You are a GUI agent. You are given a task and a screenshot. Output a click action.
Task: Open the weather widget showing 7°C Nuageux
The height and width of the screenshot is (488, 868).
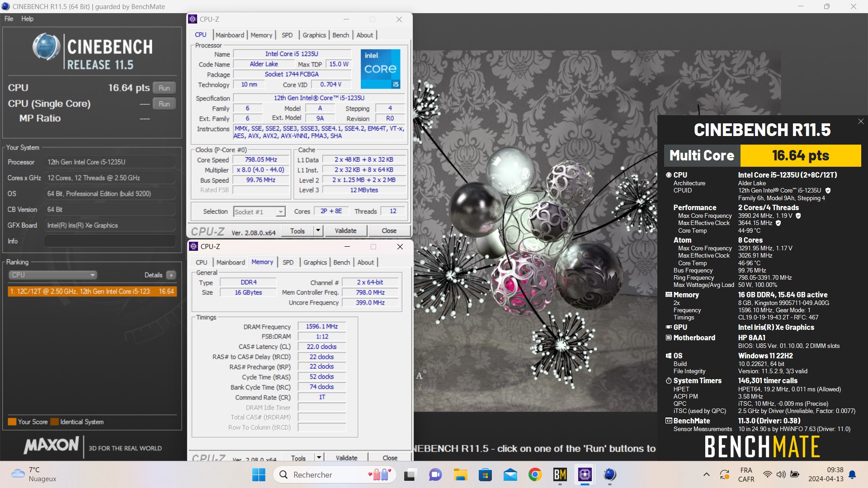coord(34,474)
